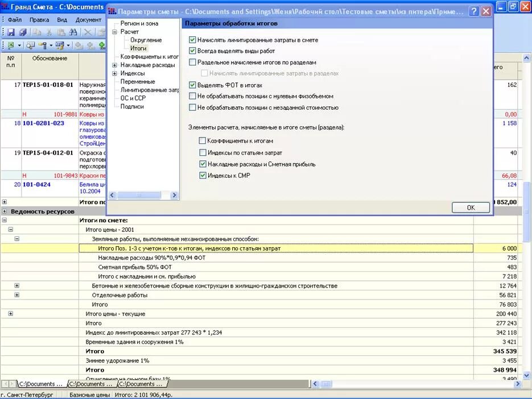Expand the 'Бетонные и железобетонные' row

click(17, 285)
